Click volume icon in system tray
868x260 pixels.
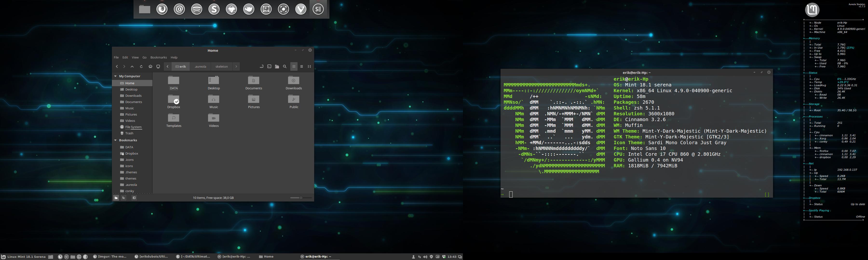425,257
